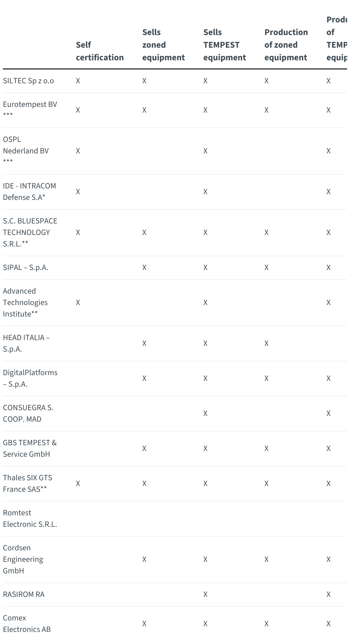
Task: Click the Cordsen Engineering GmbH company name
Action: (23, 559)
